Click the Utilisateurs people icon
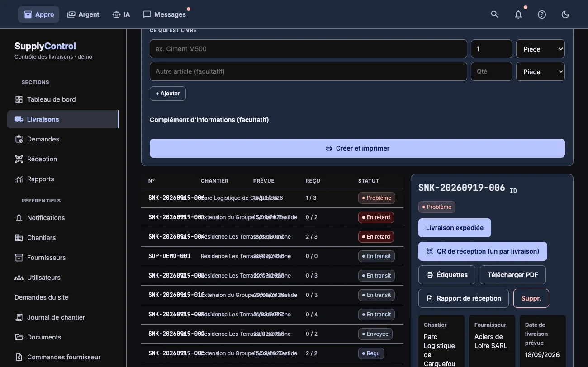 click(x=19, y=278)
